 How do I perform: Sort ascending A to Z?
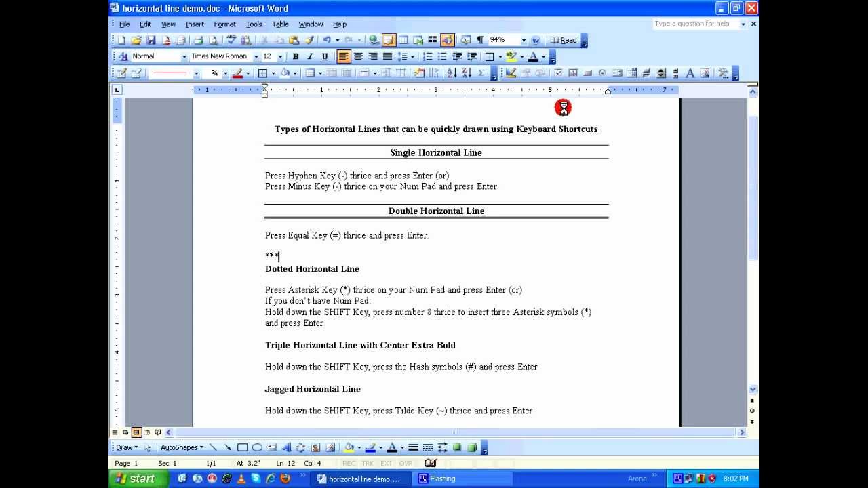(452, 73)
